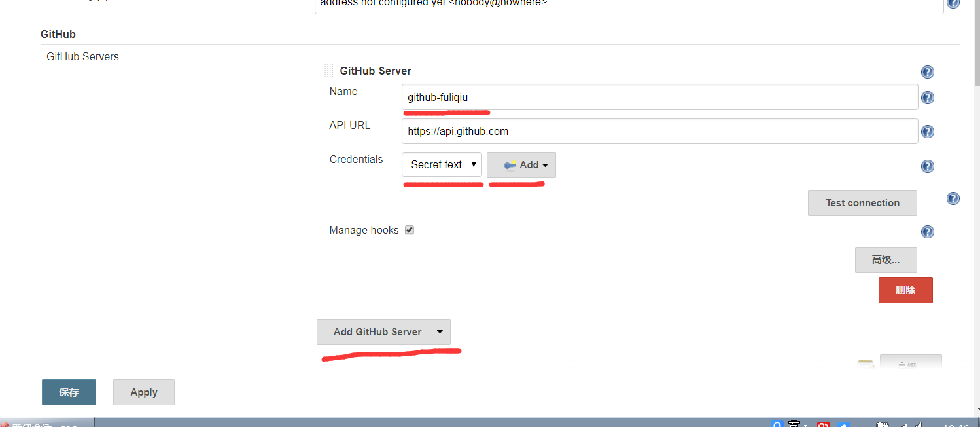This screenshot has width=980, height=427.
Task: Click the API URL input field
Action: 659,131
